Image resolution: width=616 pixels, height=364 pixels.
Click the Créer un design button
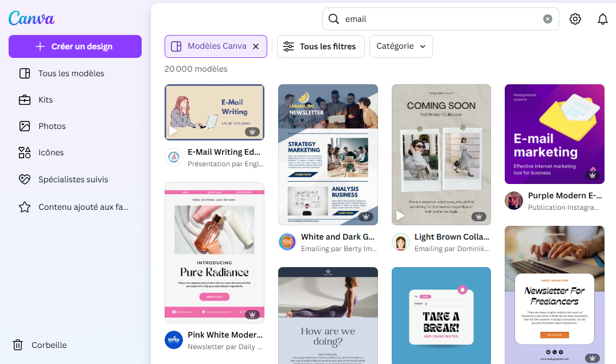(75, 46)
